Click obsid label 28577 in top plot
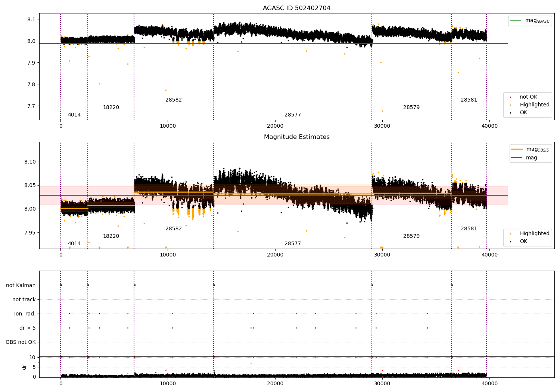This screenshot has height=392, width=560. coord(293,115)
